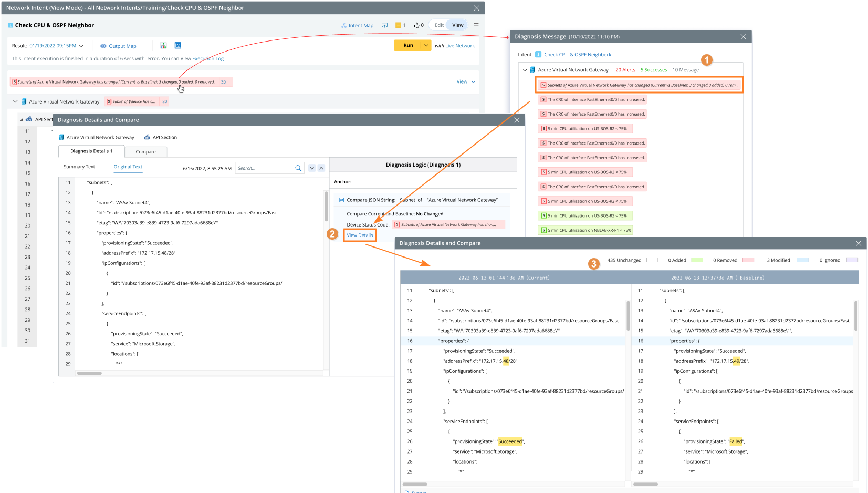Close the Diagnosis Details and Compare comparison window

[859, 243]
